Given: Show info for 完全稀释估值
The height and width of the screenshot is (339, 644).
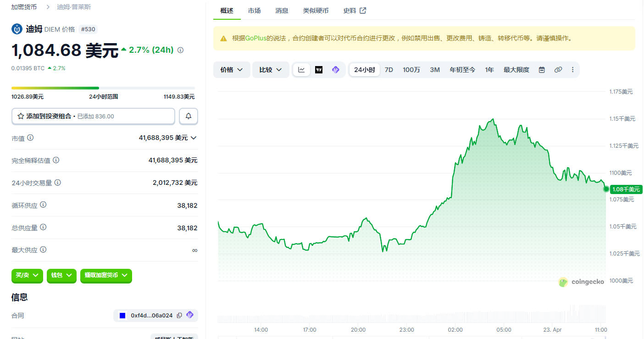Looking at the screenshot, I should [56, 160].
